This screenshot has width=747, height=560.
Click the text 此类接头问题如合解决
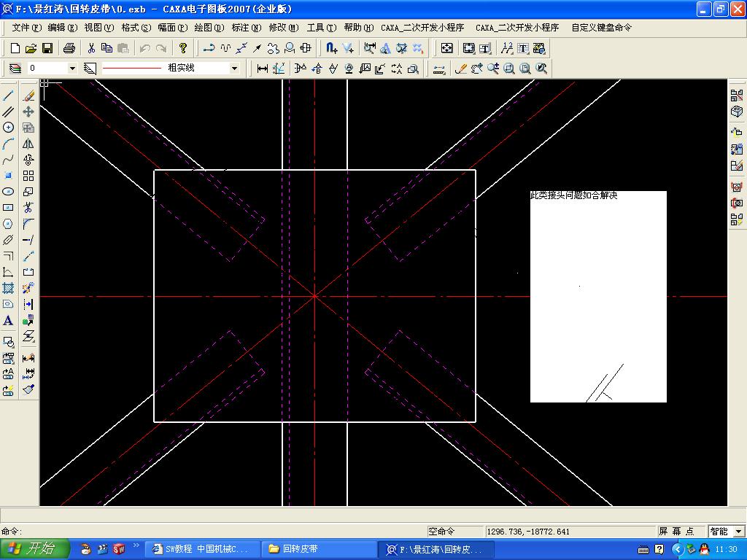tap(573, 195)
